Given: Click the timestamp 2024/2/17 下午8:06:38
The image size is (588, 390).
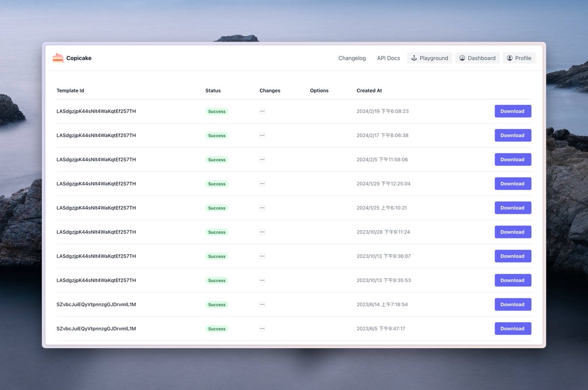Looking at the screenshot, I should (383, 135).
